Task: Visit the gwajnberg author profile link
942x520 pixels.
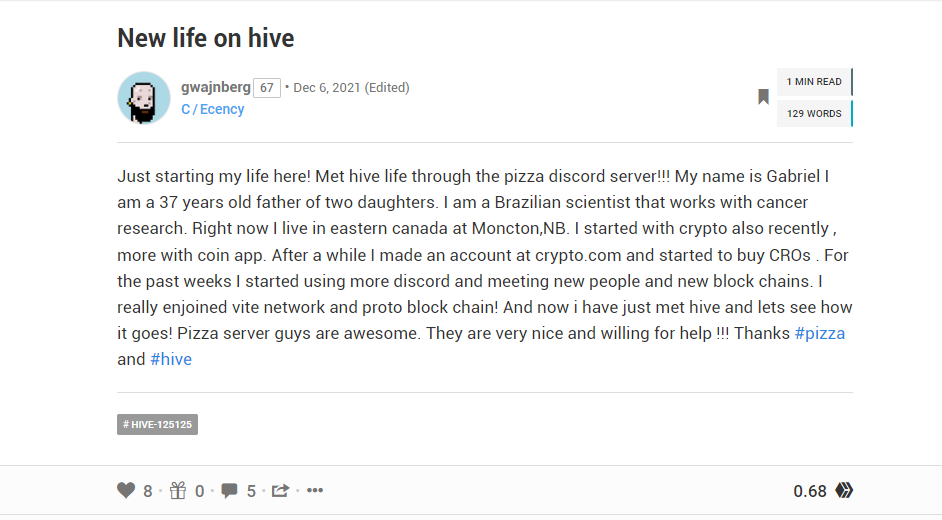Action: pyautogui.click(x=216, y=87)
